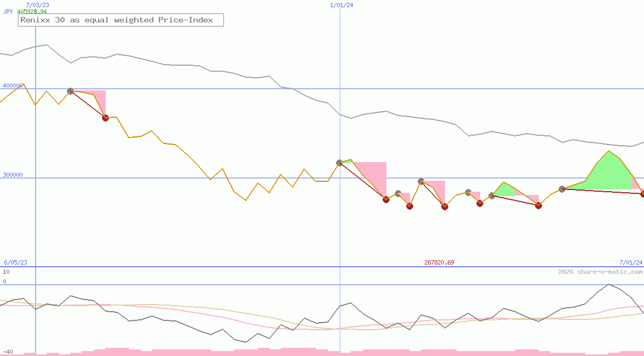Click the 300000 price axis label

13,175
